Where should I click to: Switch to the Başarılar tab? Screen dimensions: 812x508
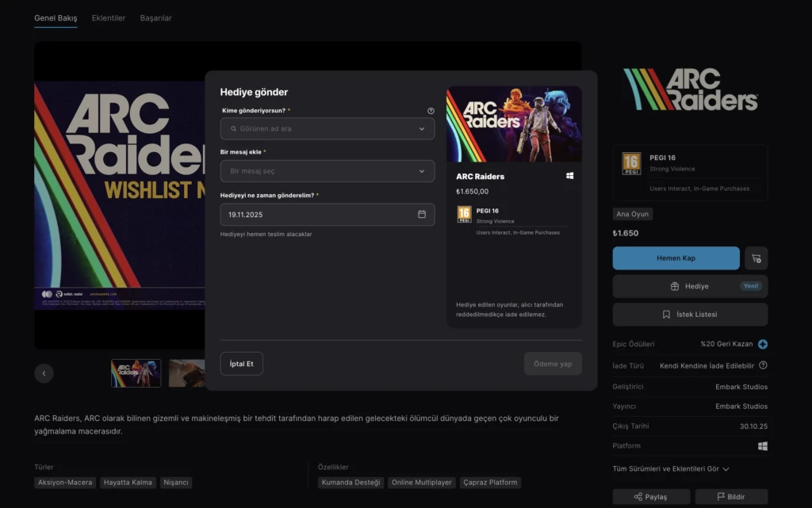[x=155, y=17]
